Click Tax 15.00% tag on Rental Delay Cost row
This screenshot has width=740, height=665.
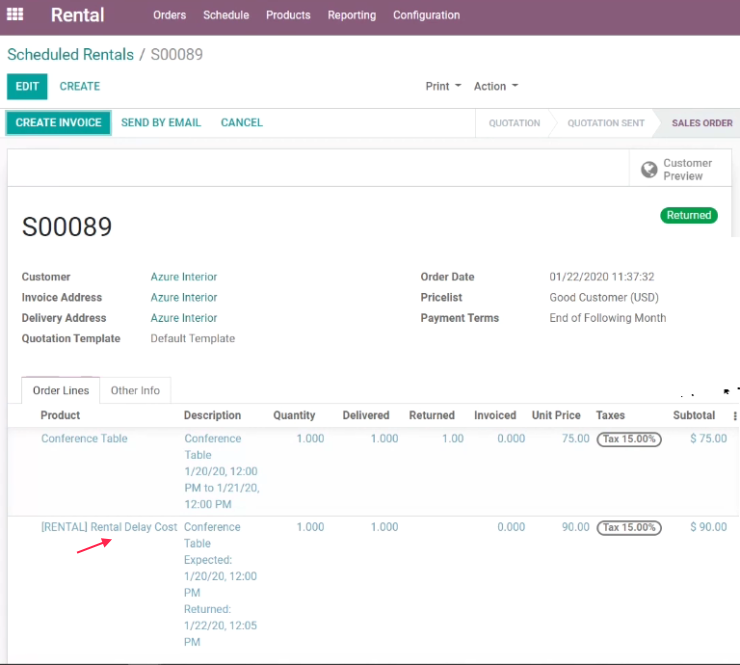coord(629,528)
